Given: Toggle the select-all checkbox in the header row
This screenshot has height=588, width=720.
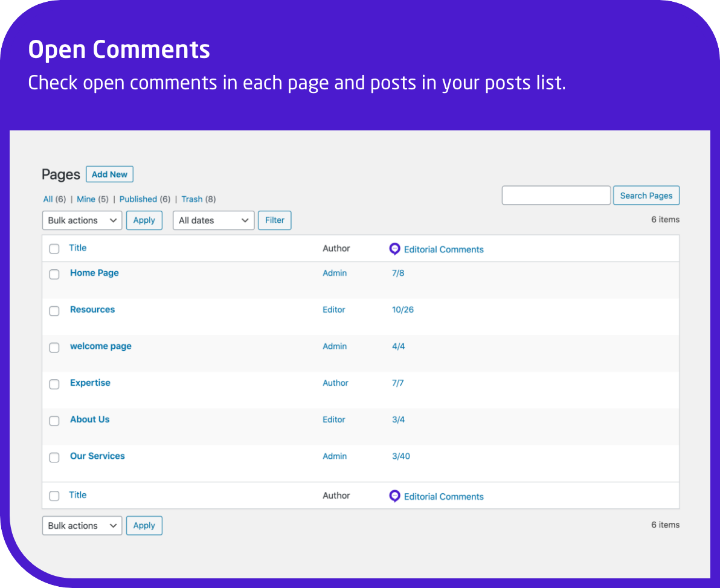Looking at the screenshot, I should (54, 249).
